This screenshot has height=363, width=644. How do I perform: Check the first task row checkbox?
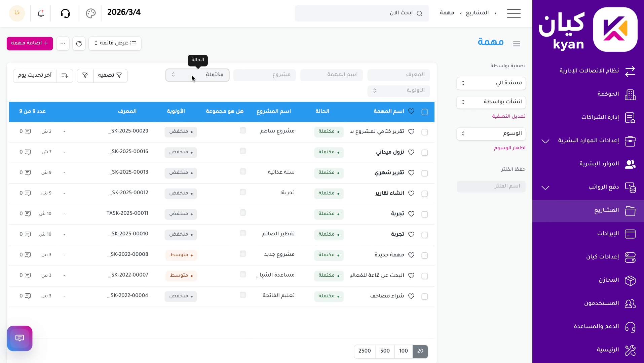tap(425, 132)
